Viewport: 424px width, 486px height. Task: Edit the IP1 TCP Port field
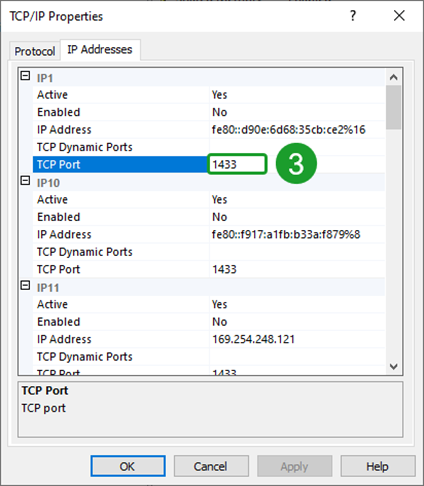237,164
